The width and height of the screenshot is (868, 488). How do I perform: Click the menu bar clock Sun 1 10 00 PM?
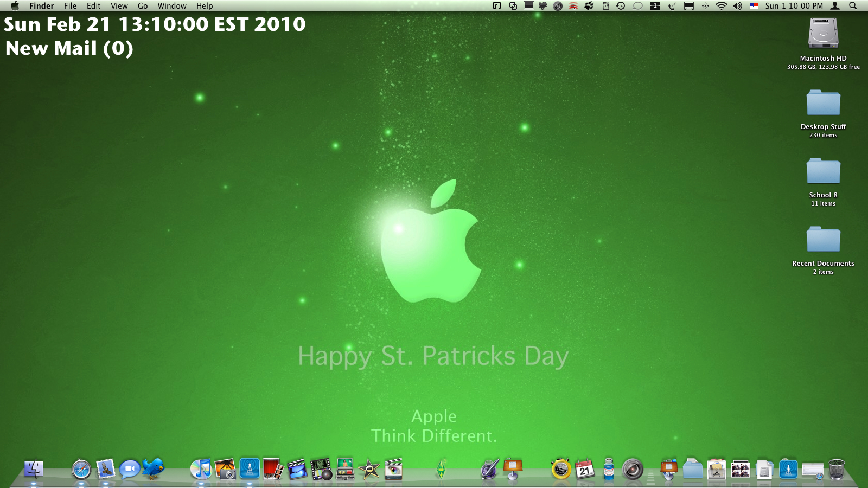(794, 5)
